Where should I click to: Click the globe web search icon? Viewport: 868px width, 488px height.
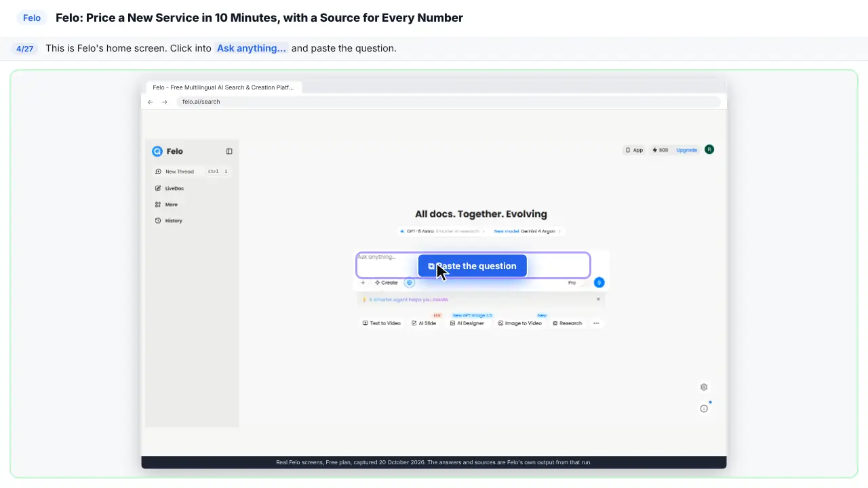410,283
